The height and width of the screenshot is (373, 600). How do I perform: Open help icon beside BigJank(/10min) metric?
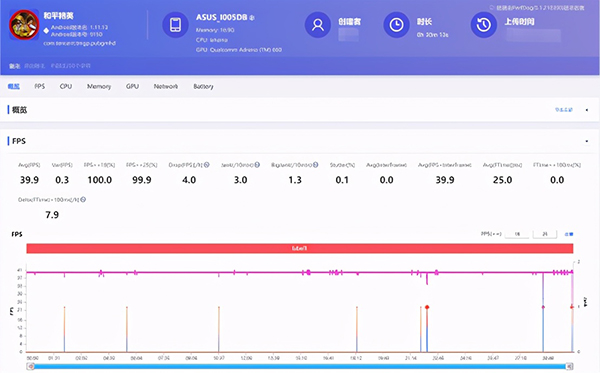[315, 165]
